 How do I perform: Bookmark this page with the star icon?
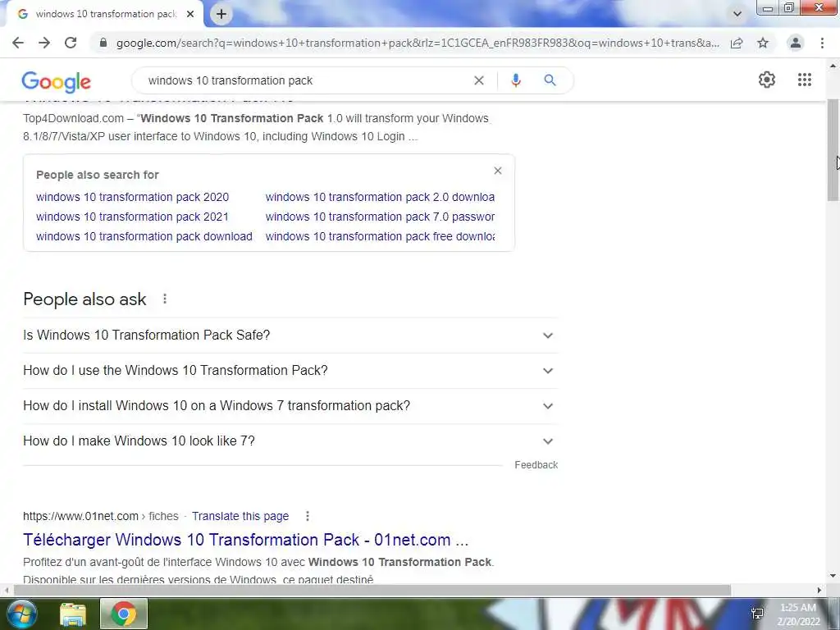(763, 43)
